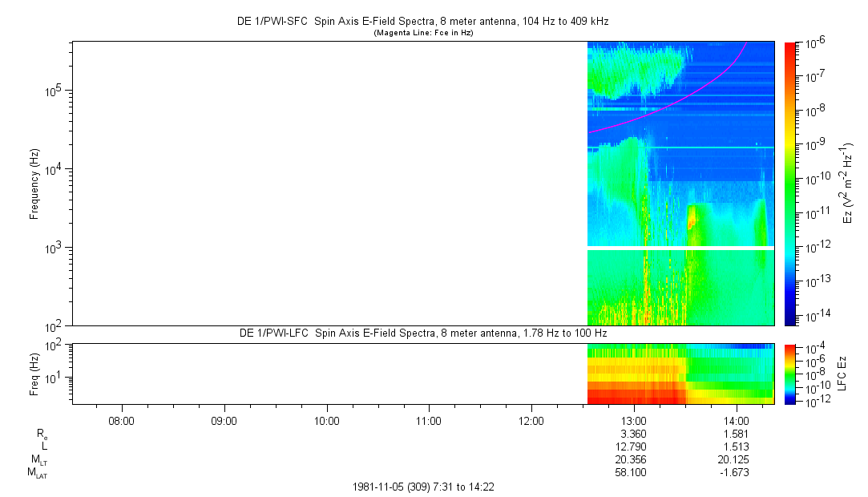Click the white data gap band at 1 kHz
The image size is (868, 497).
pyautogui.click(x=681, y=248)
